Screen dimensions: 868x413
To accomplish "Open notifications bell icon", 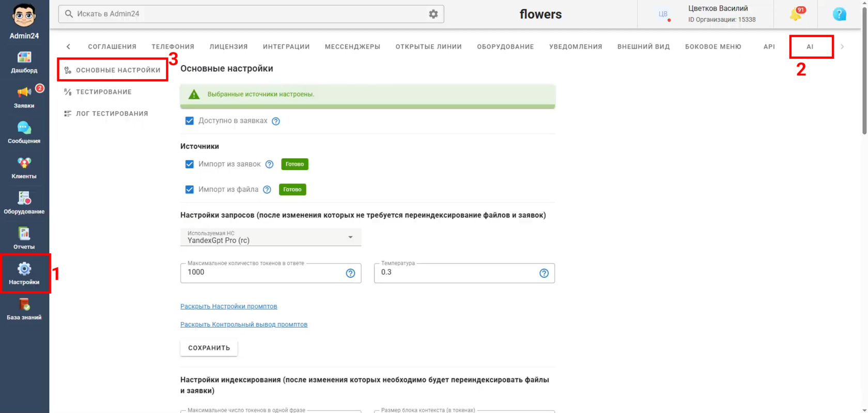I will coord(796,14).
